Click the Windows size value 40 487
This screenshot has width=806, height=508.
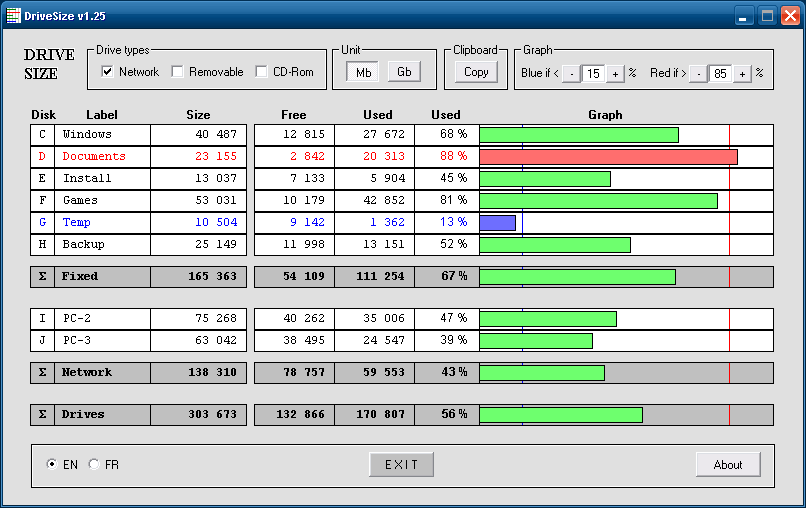point(216,134)
